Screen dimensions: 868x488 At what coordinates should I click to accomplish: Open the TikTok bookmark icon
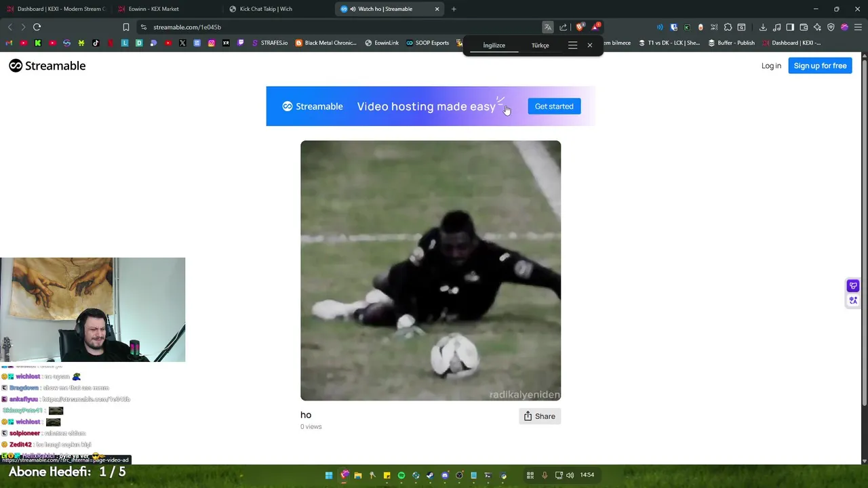(x=96, y=43)
